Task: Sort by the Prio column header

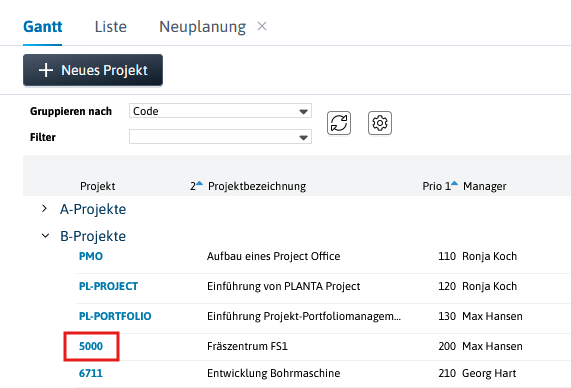Action: coord(432,186)
